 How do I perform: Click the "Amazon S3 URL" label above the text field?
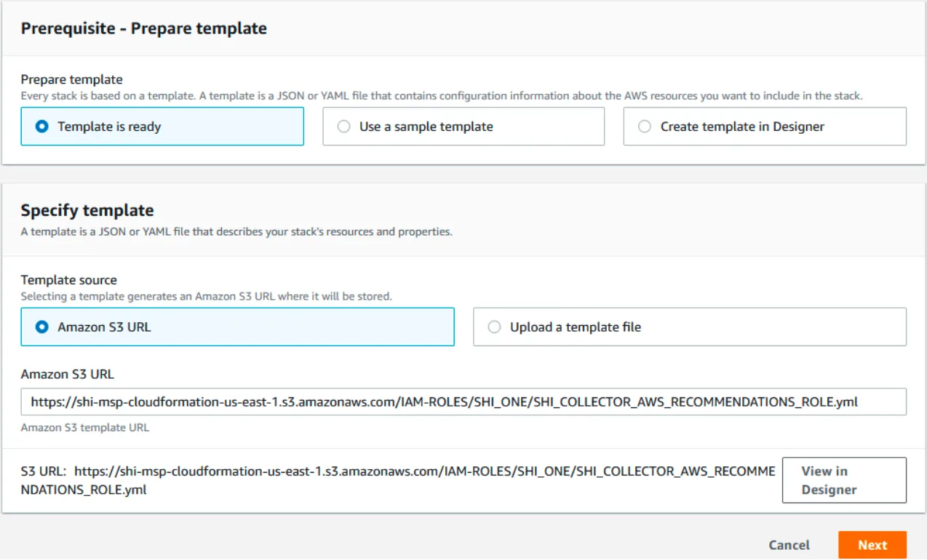(x=67, y=375)
